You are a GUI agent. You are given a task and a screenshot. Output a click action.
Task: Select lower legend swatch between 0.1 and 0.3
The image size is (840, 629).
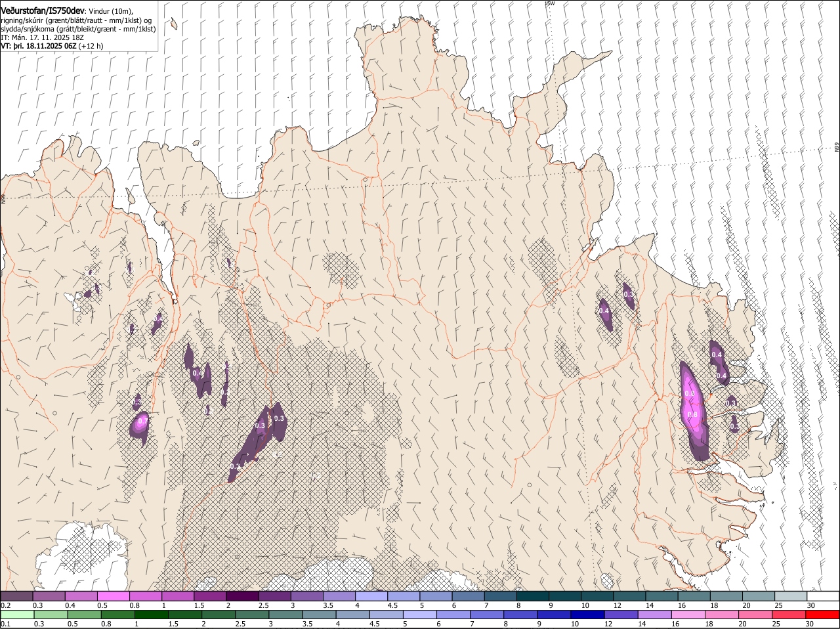point(16,615)
